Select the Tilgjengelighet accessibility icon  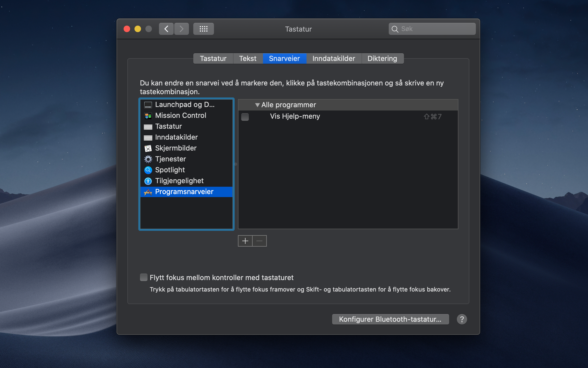coord(148,181)
